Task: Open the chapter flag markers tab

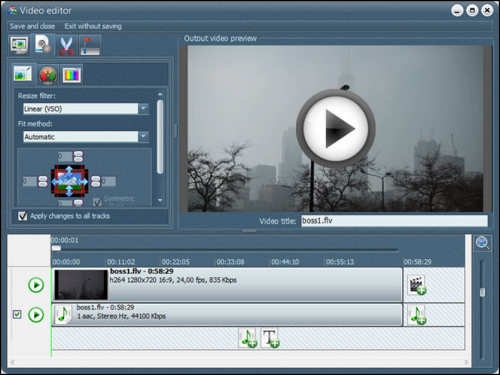Action: coord(90,46)
